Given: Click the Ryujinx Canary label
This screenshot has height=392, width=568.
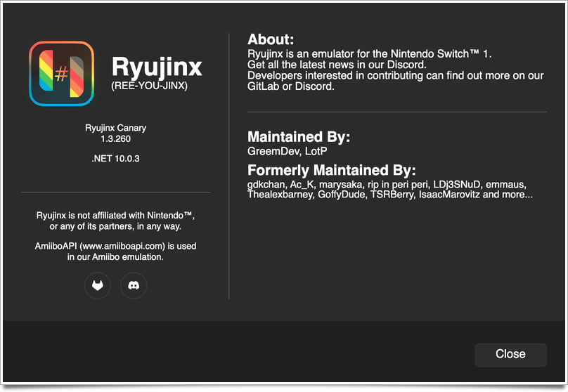Looking at the screenshot, I should tap(115, 128).
